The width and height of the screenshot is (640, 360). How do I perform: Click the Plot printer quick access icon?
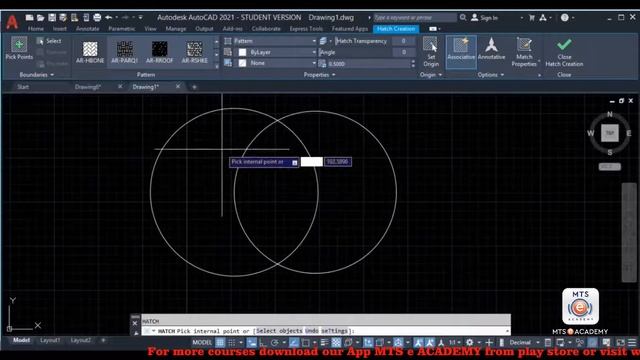point(97,18)
